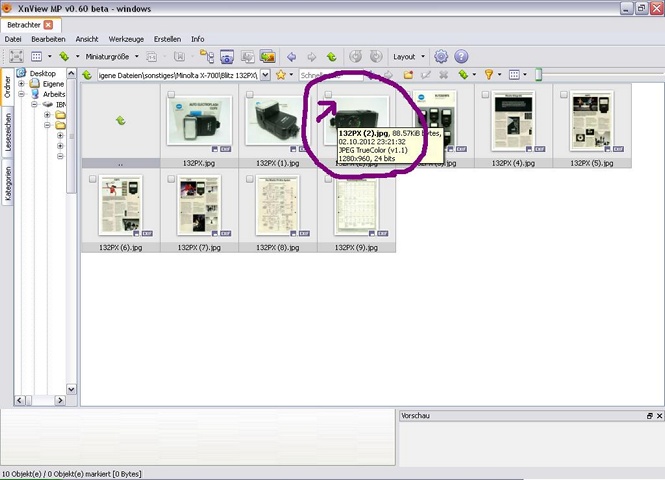This screenshot has width=665, height=480.
Task: Select the Desktop tree item
Action: click(x=42, y=73)
